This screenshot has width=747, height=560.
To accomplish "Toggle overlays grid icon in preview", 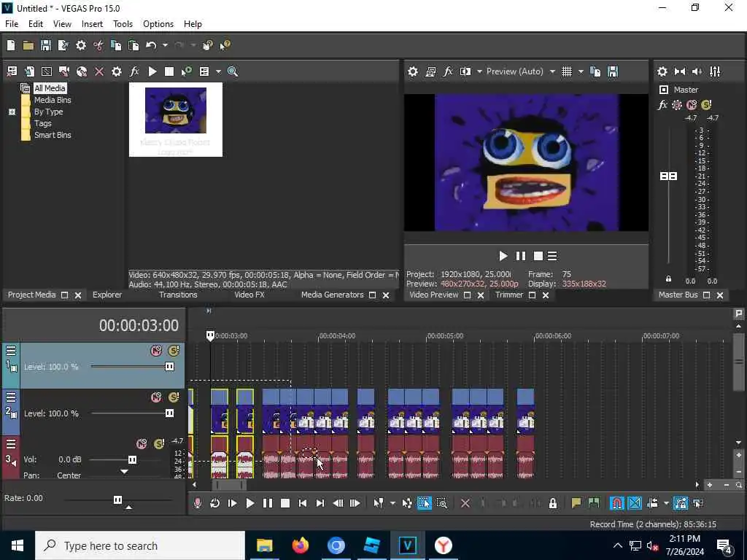I will pos(566,71).
